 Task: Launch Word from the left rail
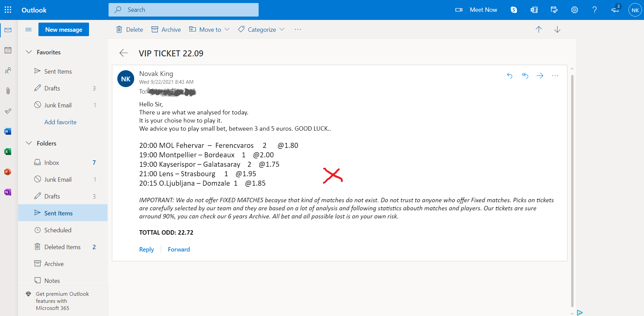pyautogui.click(x=8, y=131)
